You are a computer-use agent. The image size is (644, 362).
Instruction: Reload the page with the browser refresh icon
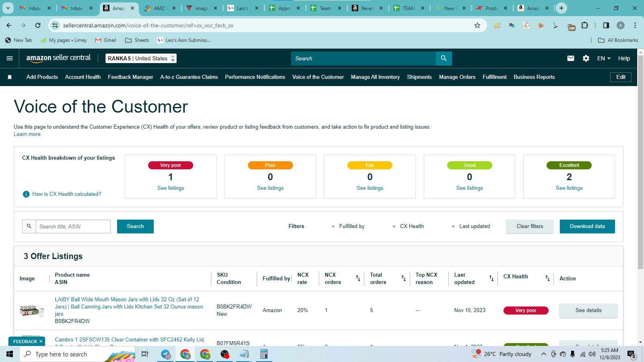38,25
